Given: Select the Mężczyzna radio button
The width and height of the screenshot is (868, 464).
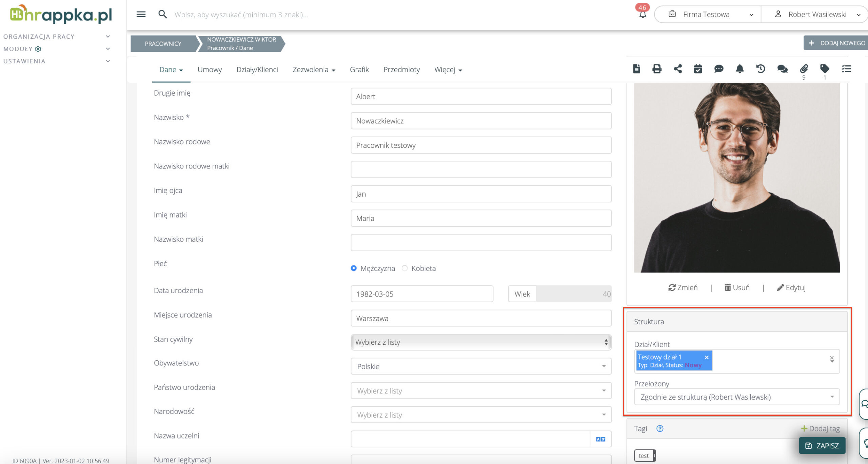Looking at the screenshot, I should (354, 268).
